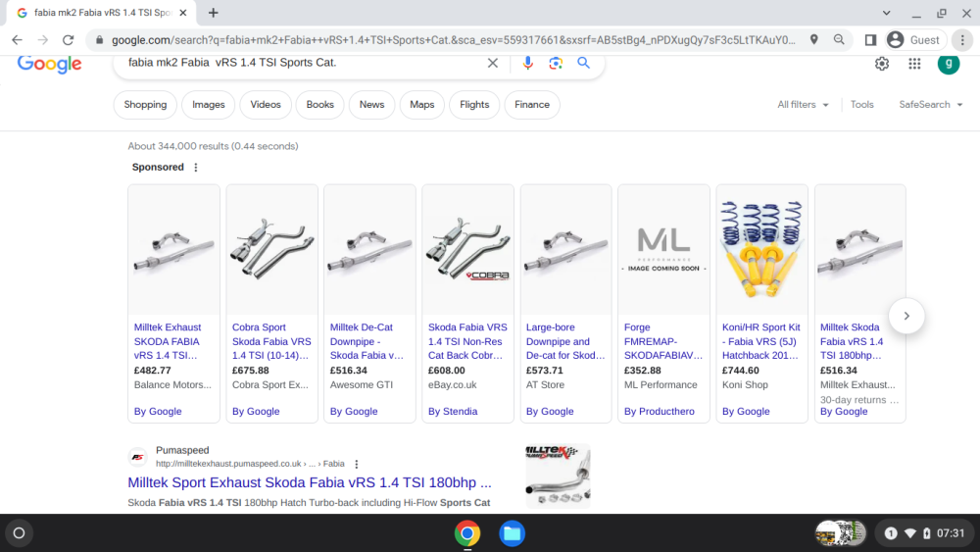Viewport: 980px width, 552px height.
Task: Open the ChromeOS launcher circle
Action: coord(19,533)
